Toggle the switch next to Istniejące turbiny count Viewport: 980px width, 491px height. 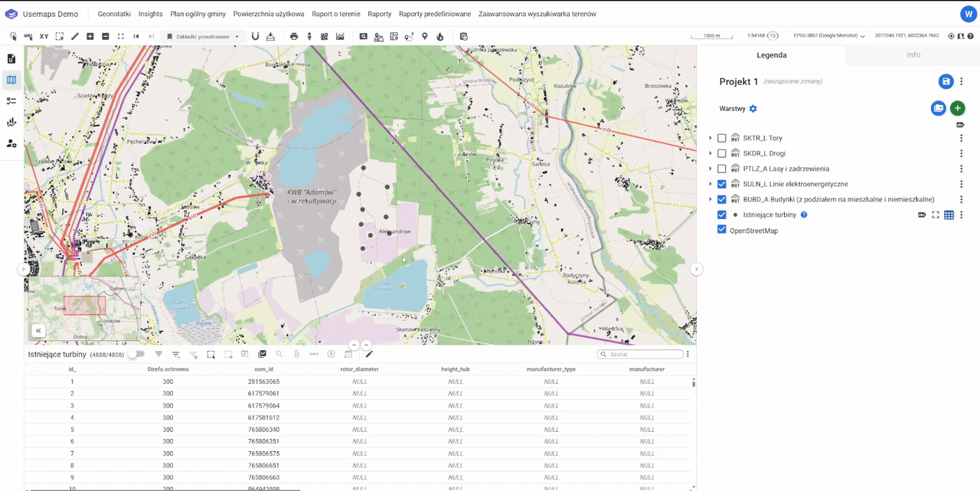pos(136,355)
